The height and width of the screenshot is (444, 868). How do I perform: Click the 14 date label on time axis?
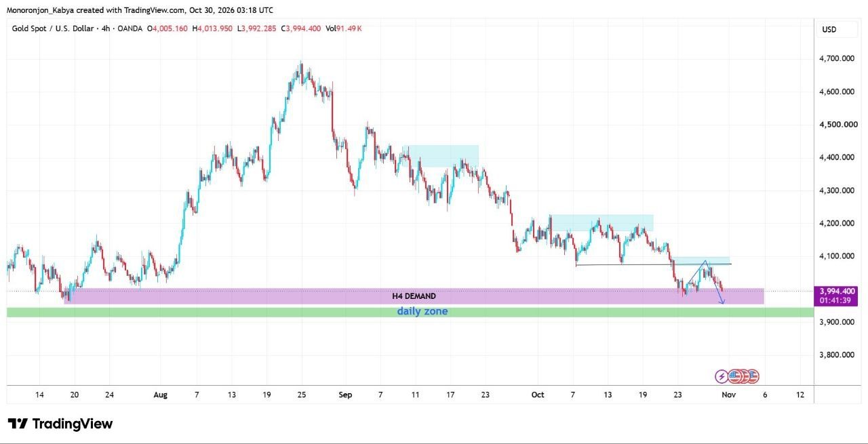pos(39,395)
